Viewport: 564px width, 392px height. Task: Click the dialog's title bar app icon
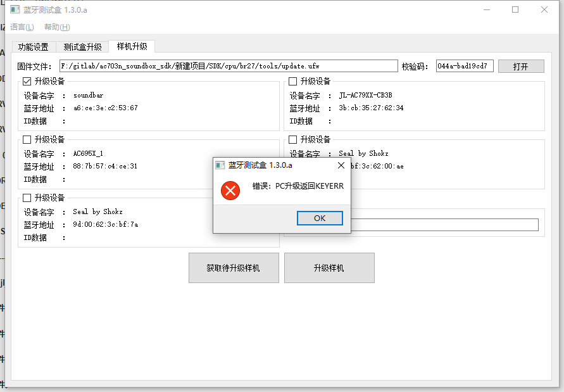(220, 165)
